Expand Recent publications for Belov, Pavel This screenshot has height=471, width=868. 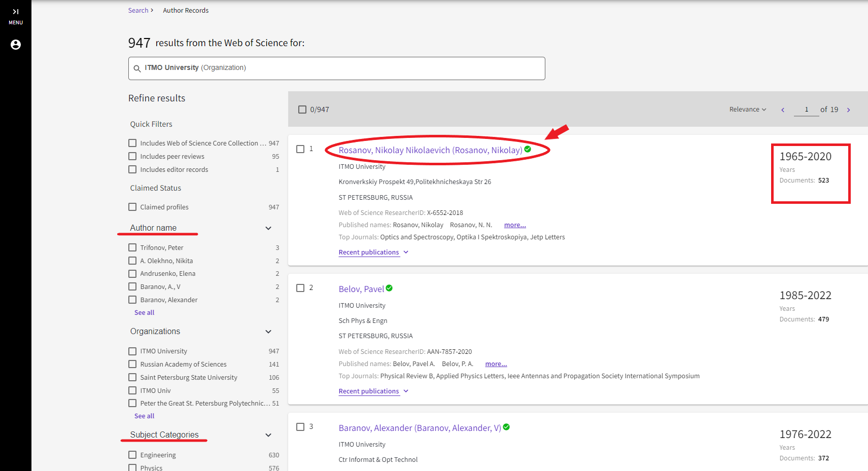(x=373, y=391)
